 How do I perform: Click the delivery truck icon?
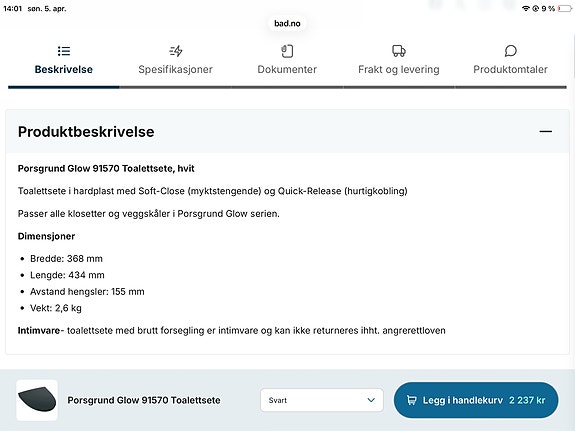click(399, 51)
